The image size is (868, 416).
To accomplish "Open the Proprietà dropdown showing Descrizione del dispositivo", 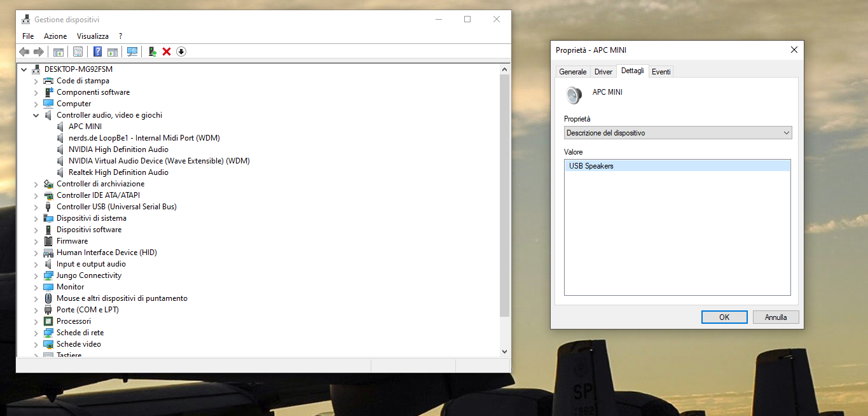I will 678,133.
